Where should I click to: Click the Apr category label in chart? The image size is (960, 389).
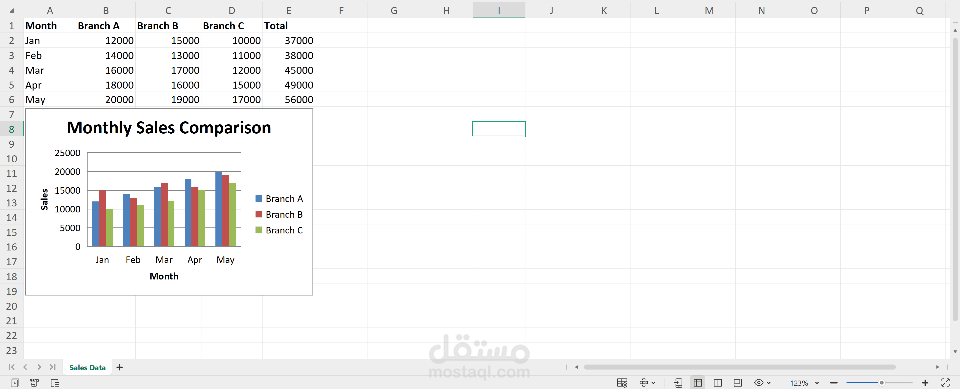click(195, 260)
